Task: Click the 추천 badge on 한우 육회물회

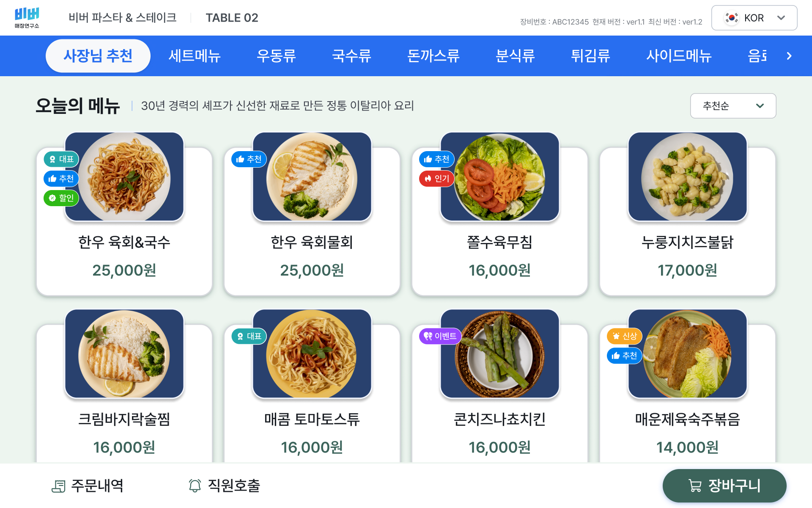Action: (x=249, y=159)
